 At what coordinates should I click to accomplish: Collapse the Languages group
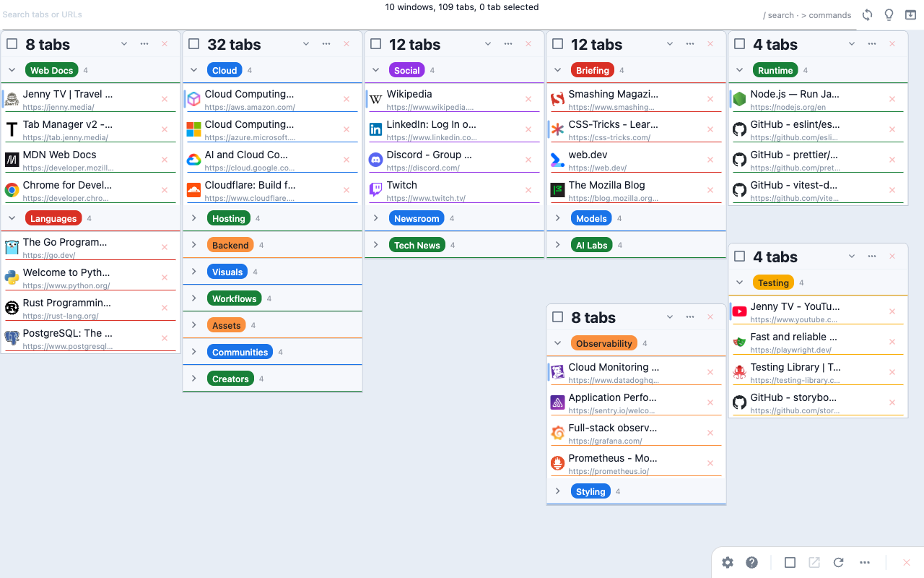[12, 218]
